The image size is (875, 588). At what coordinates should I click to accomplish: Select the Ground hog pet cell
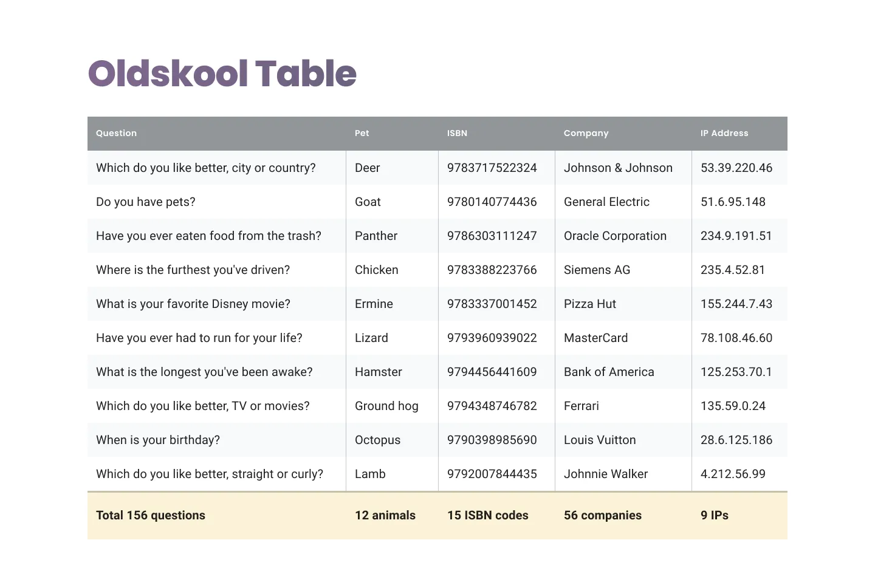[386, 406]
